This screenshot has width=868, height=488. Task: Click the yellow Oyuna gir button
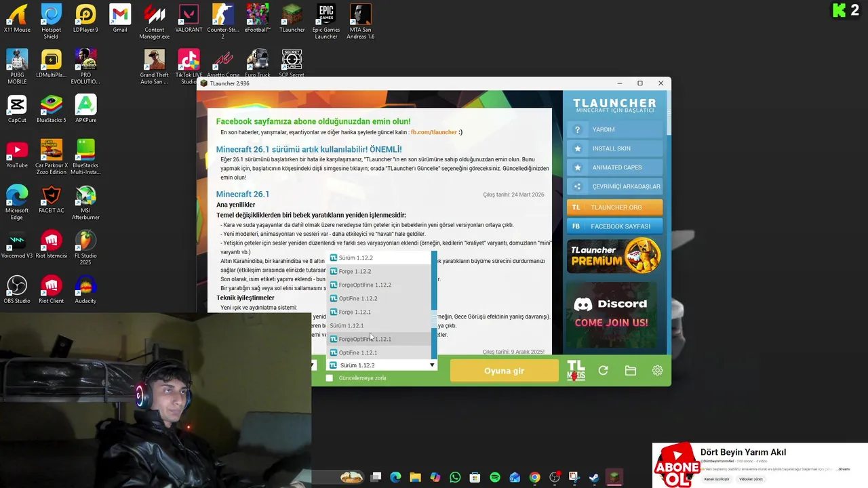(x=504, y=371)
